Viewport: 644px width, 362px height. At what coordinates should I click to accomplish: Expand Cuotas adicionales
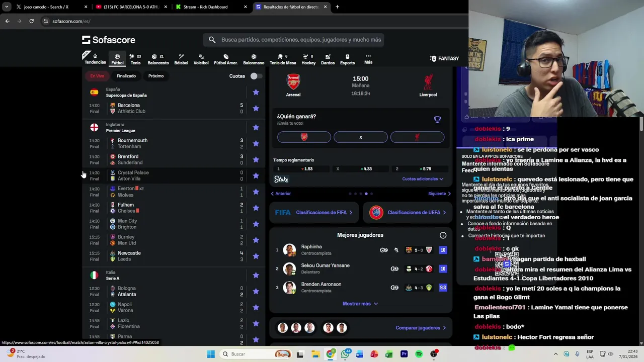coord(423,179)
